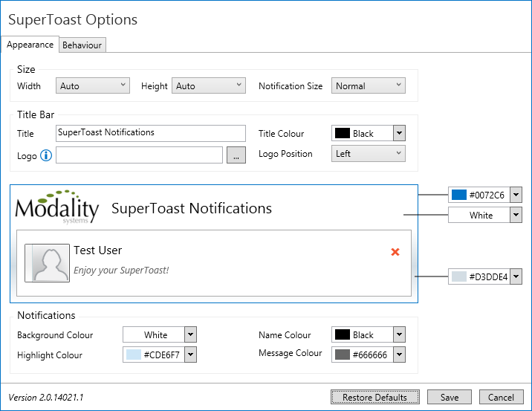Click 'Enjoy your SuperToast!' message text
This screenshot has height=411, width=532.
(121, 270)
